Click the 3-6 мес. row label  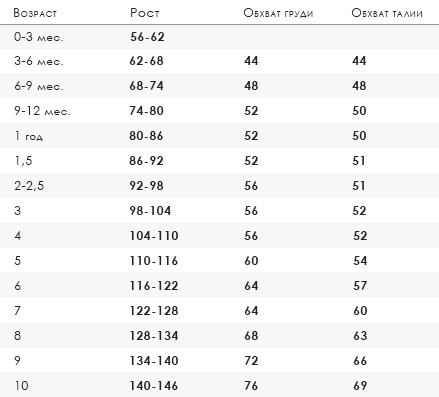tap(38, 61)
